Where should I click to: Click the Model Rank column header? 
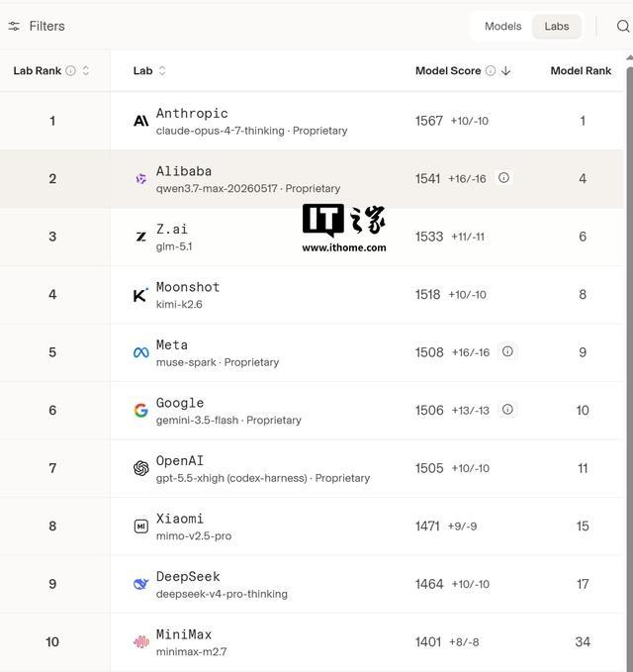[581, 70]
